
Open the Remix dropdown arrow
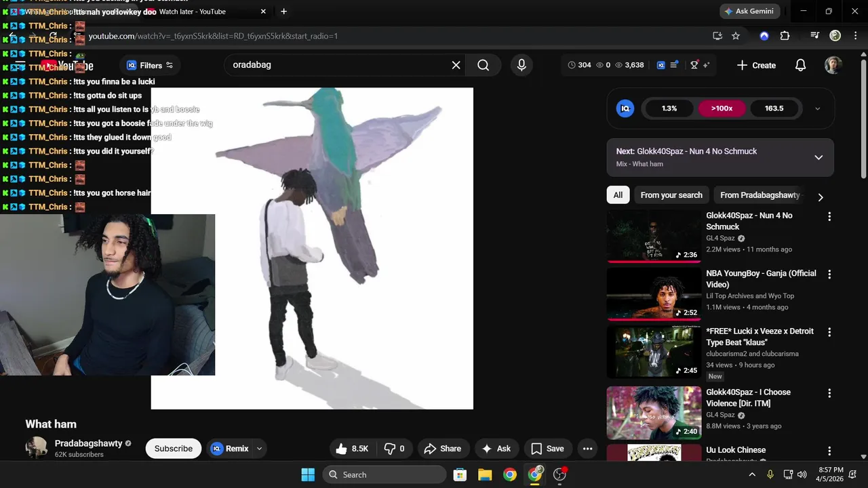pos(259,449)
